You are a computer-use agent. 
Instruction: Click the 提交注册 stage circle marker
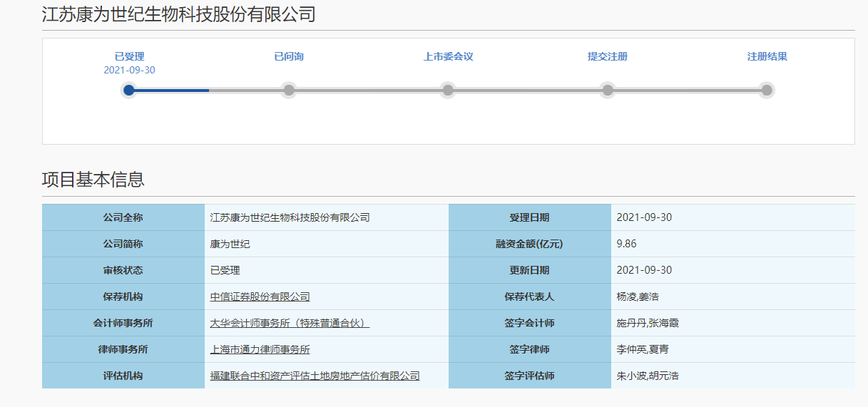pos(608,90)
